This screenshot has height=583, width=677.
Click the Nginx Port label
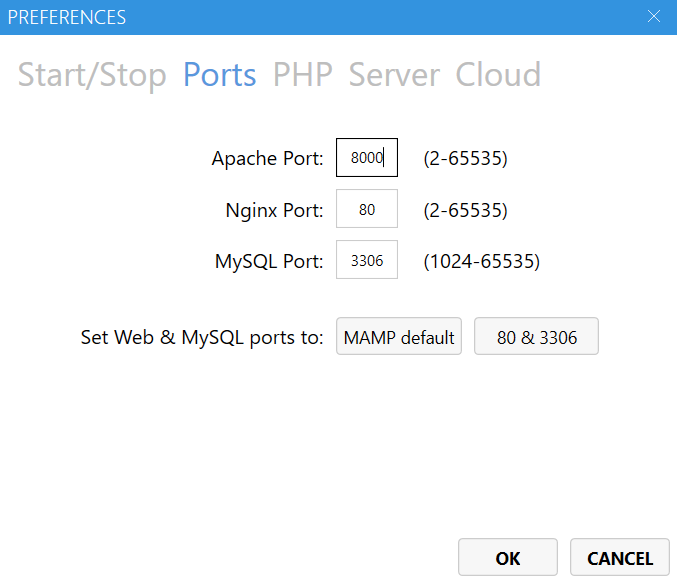[274, 210]
